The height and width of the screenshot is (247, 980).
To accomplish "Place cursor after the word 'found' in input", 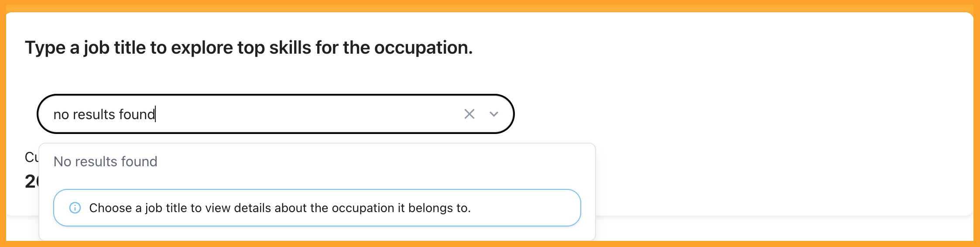I will click(x=155, y=114).
